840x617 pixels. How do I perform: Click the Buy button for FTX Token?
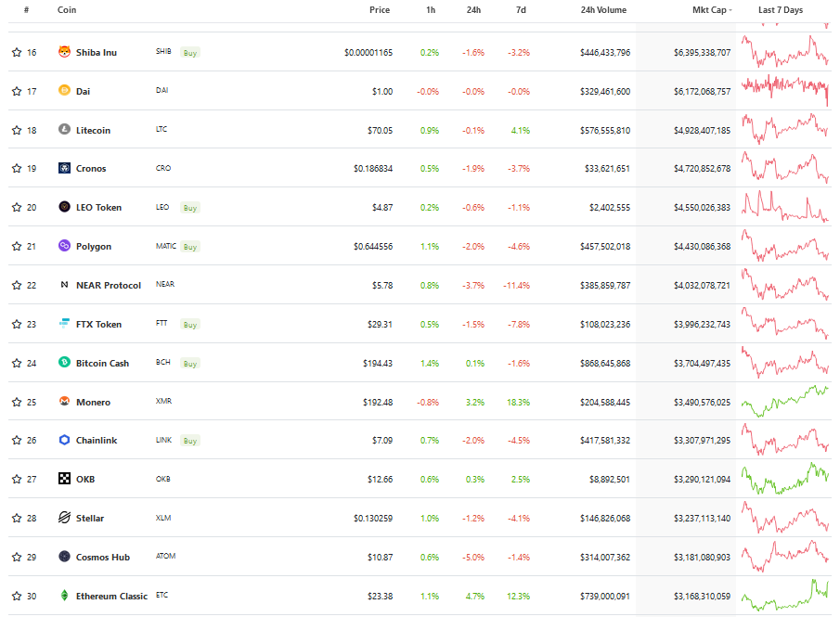tap(190, 324)
